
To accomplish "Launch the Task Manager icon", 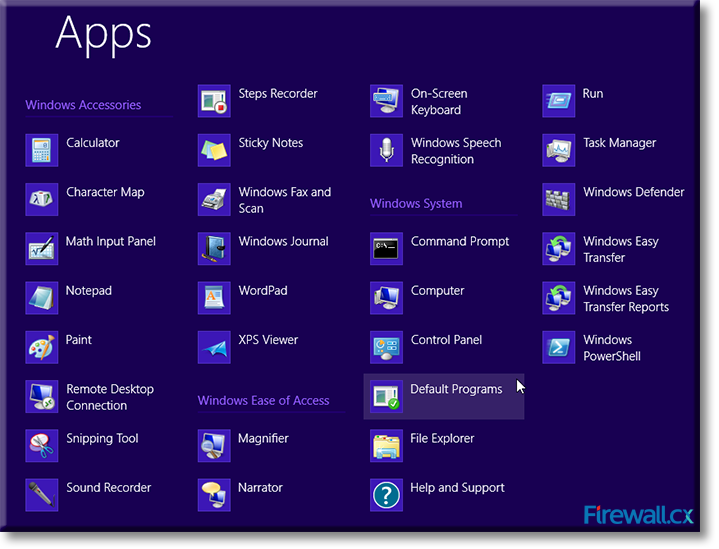I will [x=559, y=150].
